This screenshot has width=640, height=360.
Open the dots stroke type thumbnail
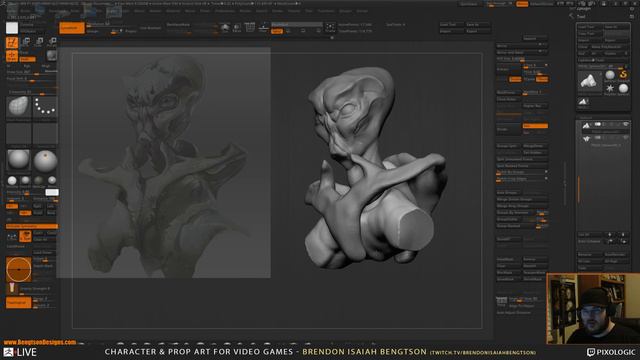tap(45, 107)
